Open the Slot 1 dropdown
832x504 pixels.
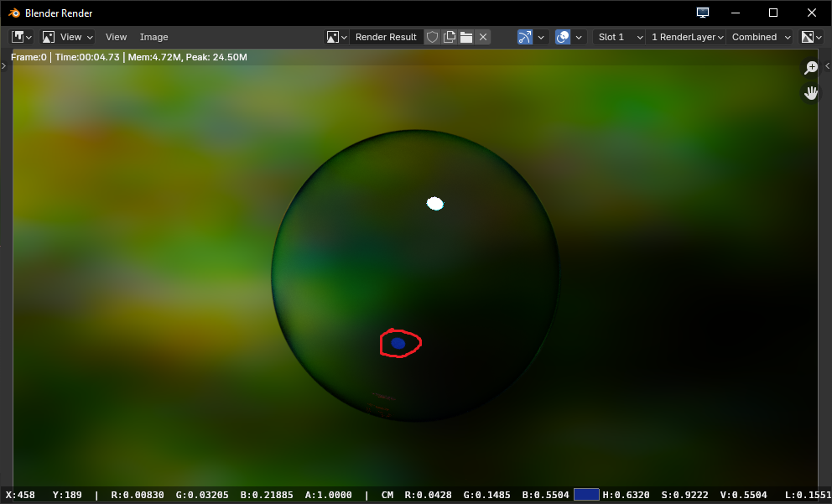point(620,37)
